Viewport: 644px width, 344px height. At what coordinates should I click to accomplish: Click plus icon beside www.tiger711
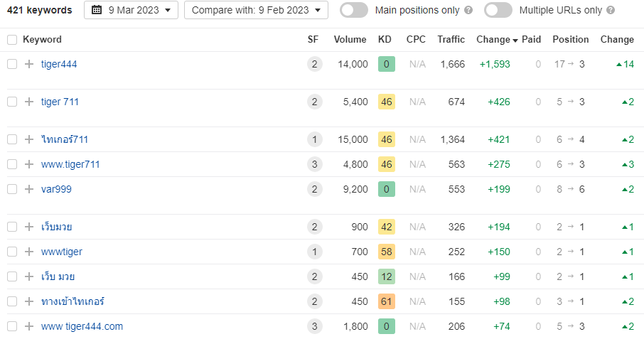(29, 164)
